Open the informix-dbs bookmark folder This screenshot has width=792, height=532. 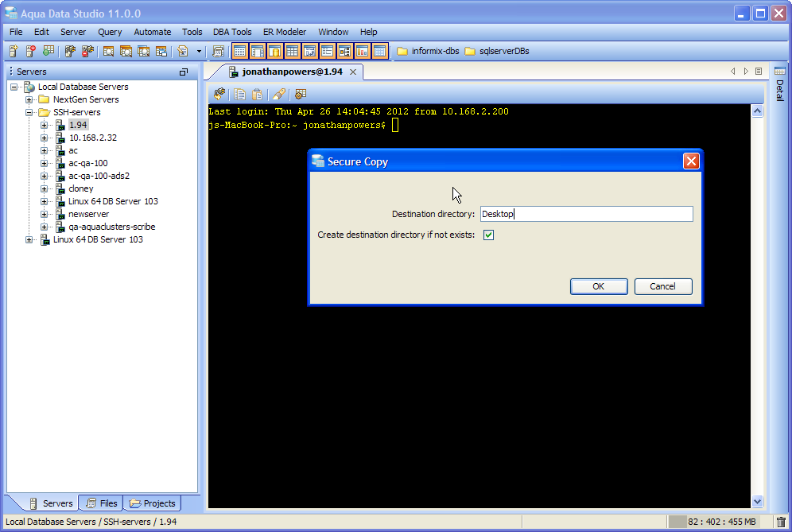click(429, 51)
